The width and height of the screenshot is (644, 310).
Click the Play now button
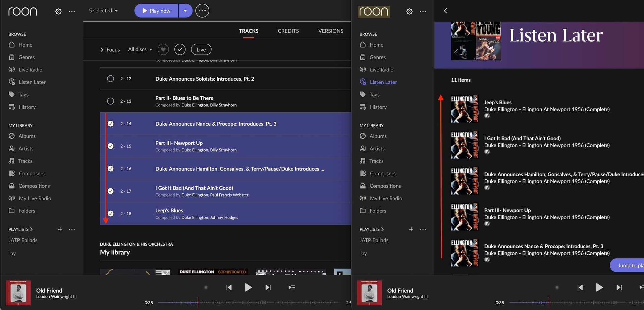click(x=156, y=11)
